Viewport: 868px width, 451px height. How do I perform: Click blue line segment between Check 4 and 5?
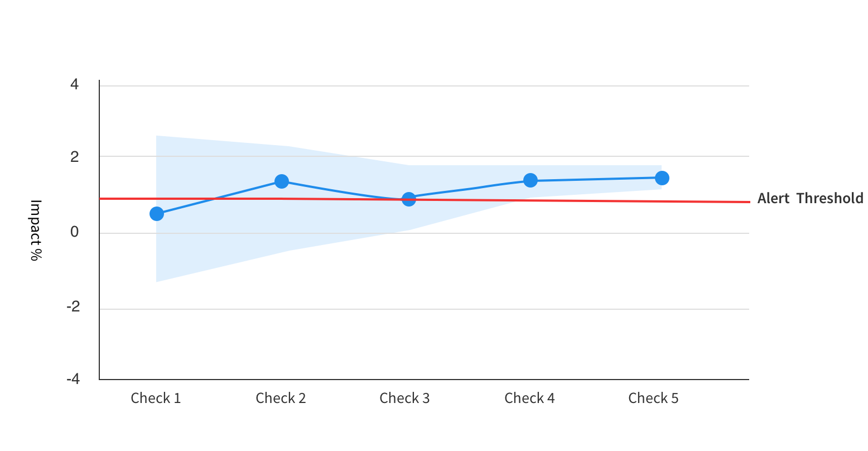596,179
